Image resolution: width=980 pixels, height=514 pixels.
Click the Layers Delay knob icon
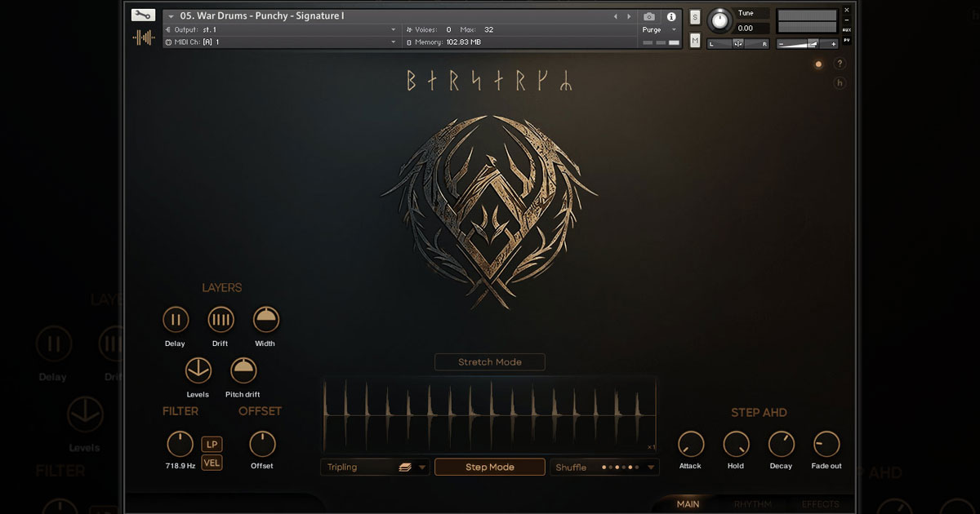point(176,320)
